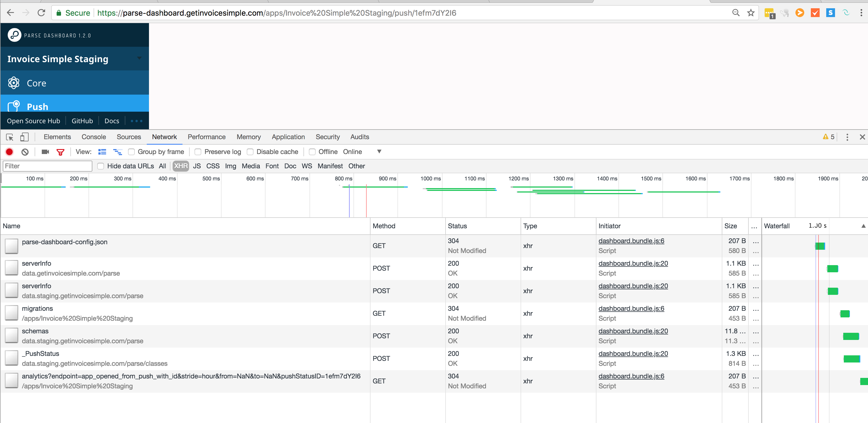
Task: Clear the network log with the clear icon
Action: point(24,152)
